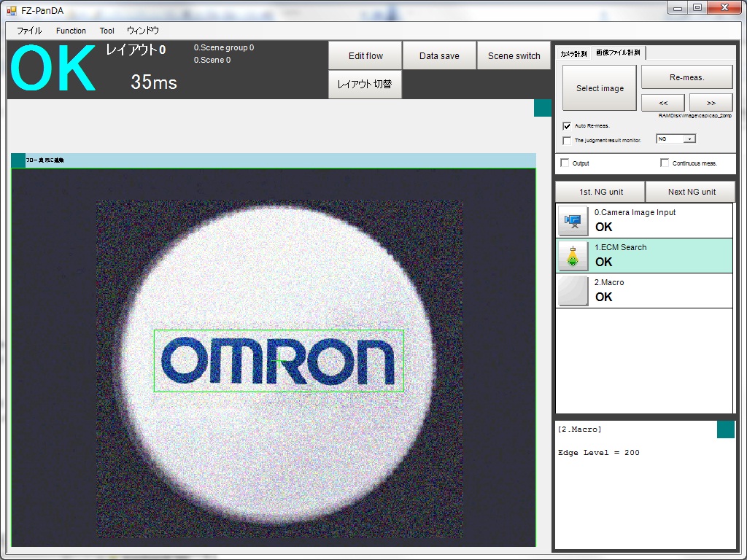Enable the Output checkbox
This screenshot has height=560, width=747.
(565, 163)
